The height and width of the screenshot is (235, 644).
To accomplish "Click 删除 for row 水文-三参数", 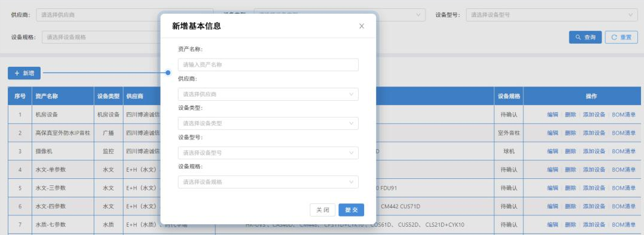I will tap(571, 188).
